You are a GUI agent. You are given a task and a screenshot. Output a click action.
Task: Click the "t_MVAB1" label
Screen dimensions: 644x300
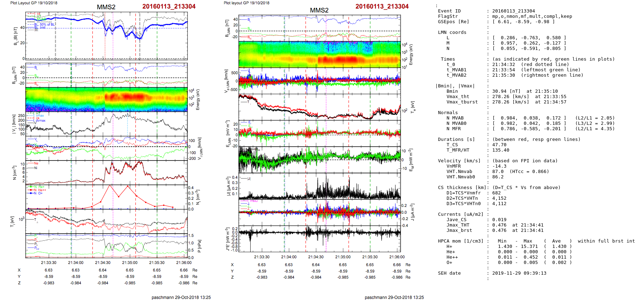(456, 70)
